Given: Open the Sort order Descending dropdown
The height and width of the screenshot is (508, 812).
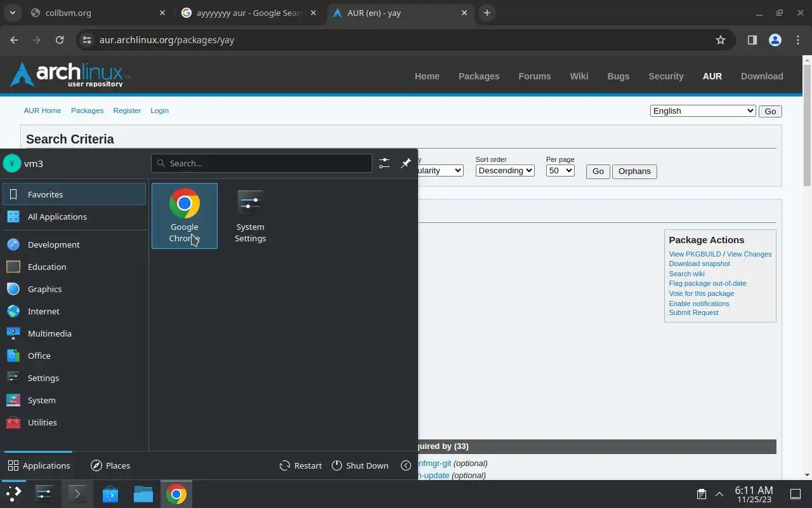Looking at the screenshot, I should (x=505, y=171).
